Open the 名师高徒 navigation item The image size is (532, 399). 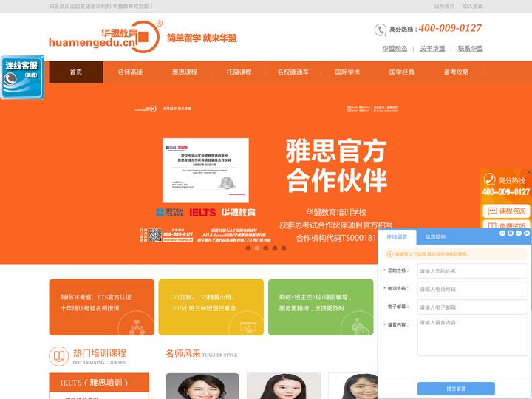130,72
